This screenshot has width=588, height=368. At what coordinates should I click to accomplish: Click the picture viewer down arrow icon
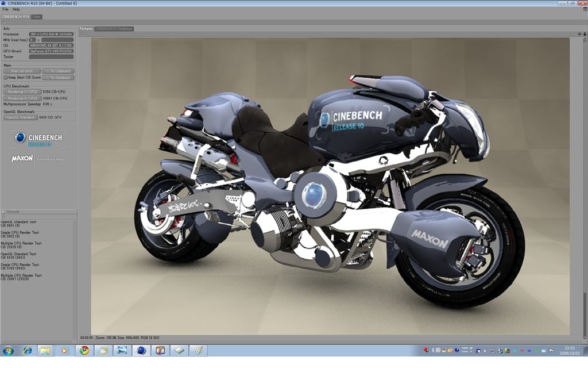[x=585, y=34]
